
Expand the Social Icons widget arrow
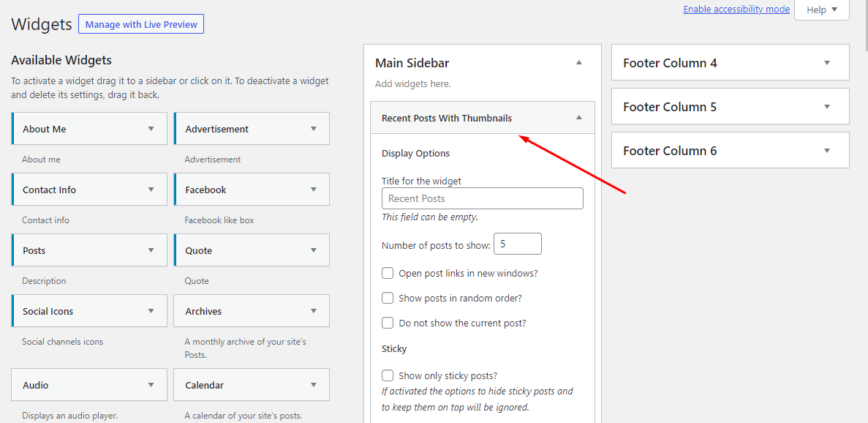pos(151,311)
